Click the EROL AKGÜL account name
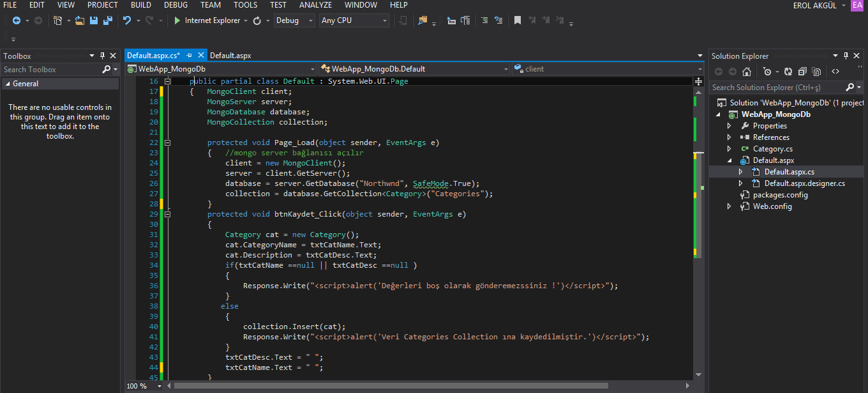This screenshot has height=393, width=868. click(x=814, y=5)
